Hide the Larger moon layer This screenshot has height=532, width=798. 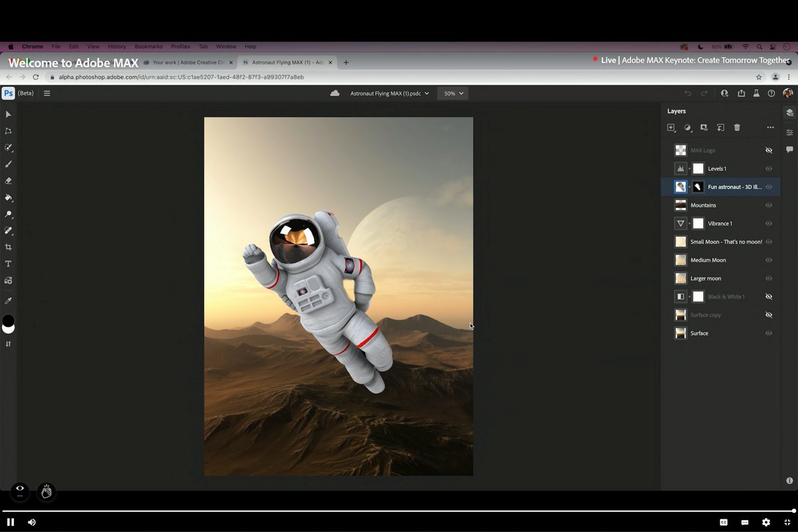tap(769, 279)
